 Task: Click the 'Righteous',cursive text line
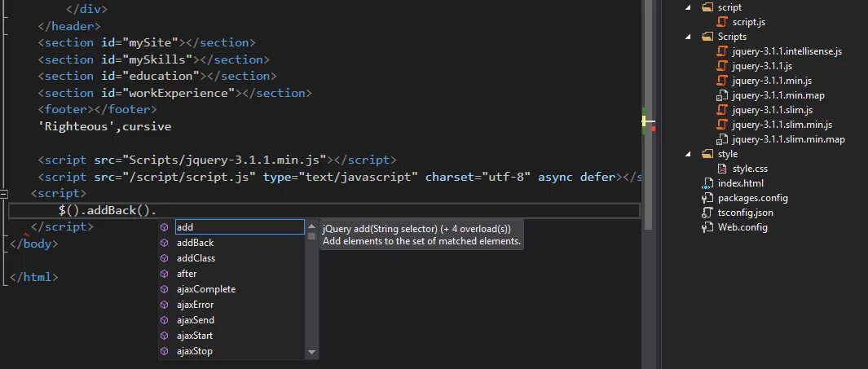click(104, 127)
